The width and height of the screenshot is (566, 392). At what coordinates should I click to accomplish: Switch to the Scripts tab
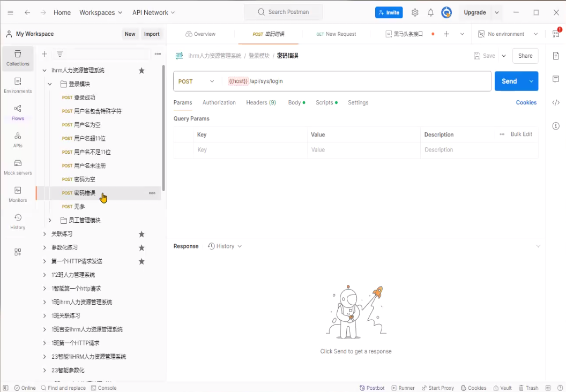click(326, 102)
